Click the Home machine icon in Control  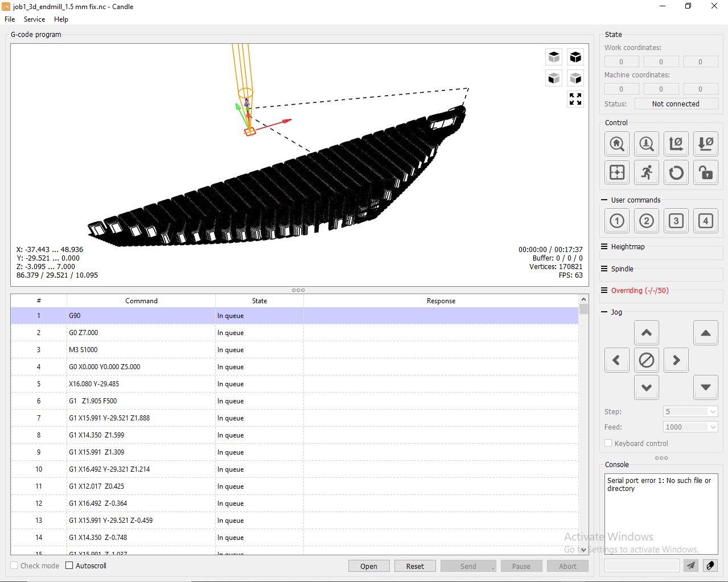pyautogui.click(x=617, y=144)
